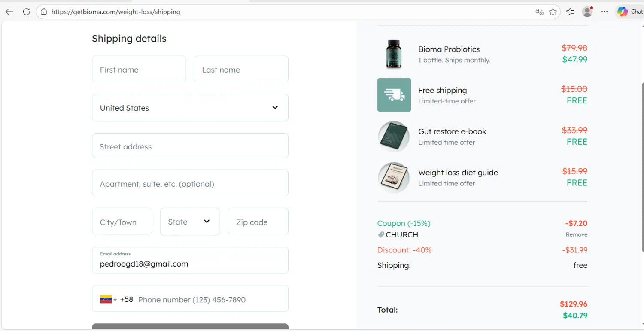The height and width of the screenshot is (331, 644).
Task: Click into the Street address field
Action: pos(190,146)
